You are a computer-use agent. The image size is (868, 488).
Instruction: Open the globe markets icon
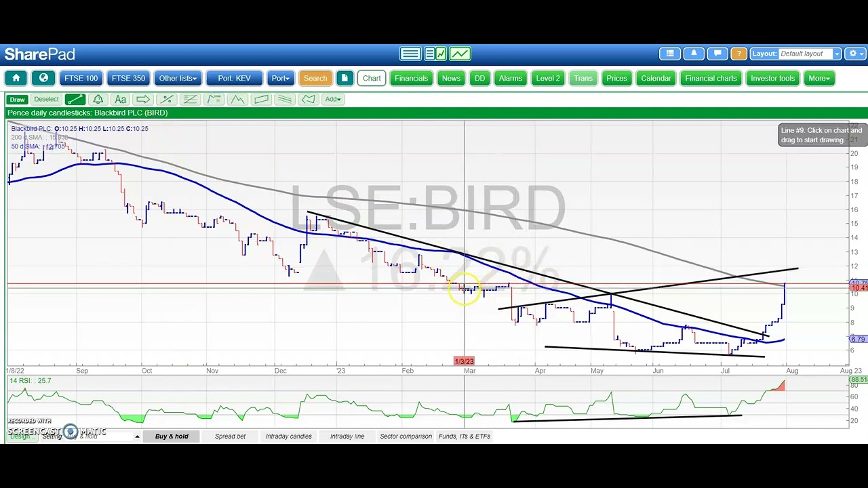[x=43, y=78]
